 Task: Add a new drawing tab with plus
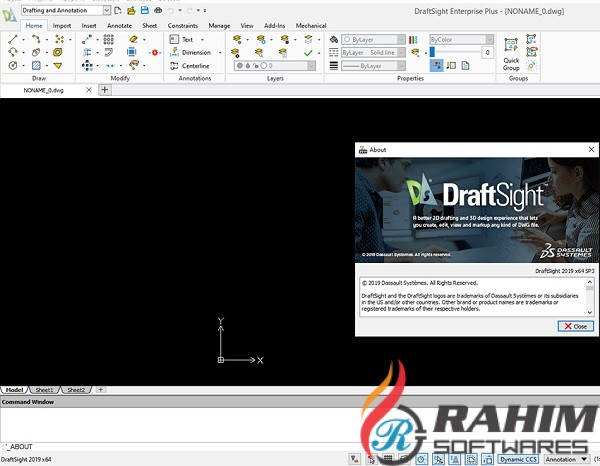coord(104,90)
